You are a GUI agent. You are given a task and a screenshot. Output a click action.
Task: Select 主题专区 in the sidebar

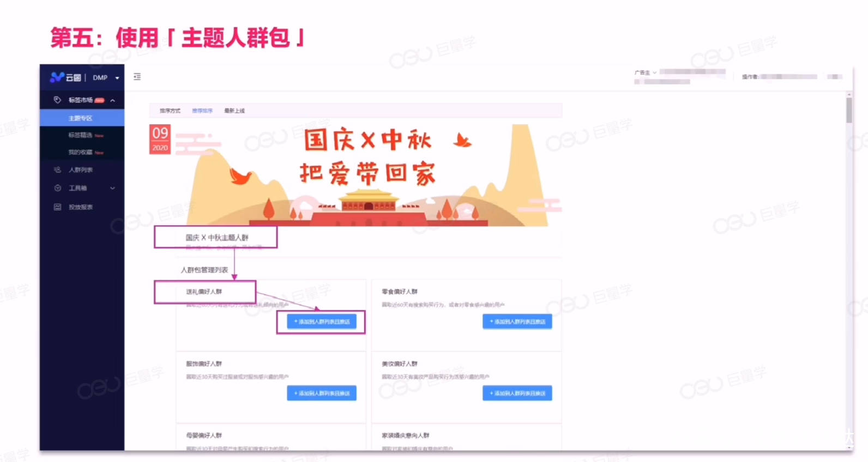pyautogui.click(x=82, y=118)
